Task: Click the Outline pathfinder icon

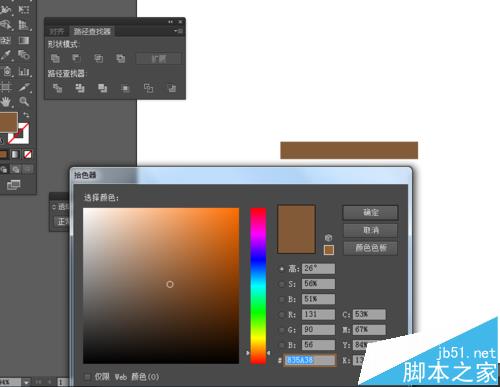Action: click(x=148, y=88)
